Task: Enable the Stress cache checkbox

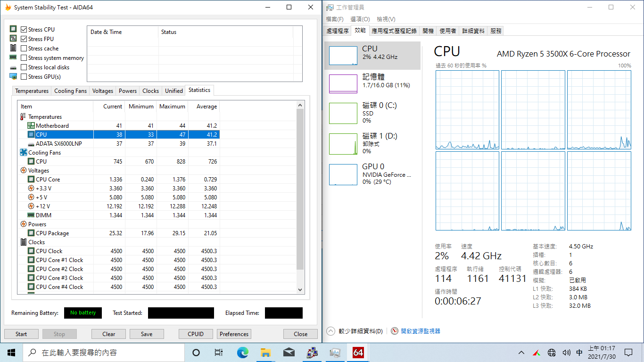Action: pos(24,49)
